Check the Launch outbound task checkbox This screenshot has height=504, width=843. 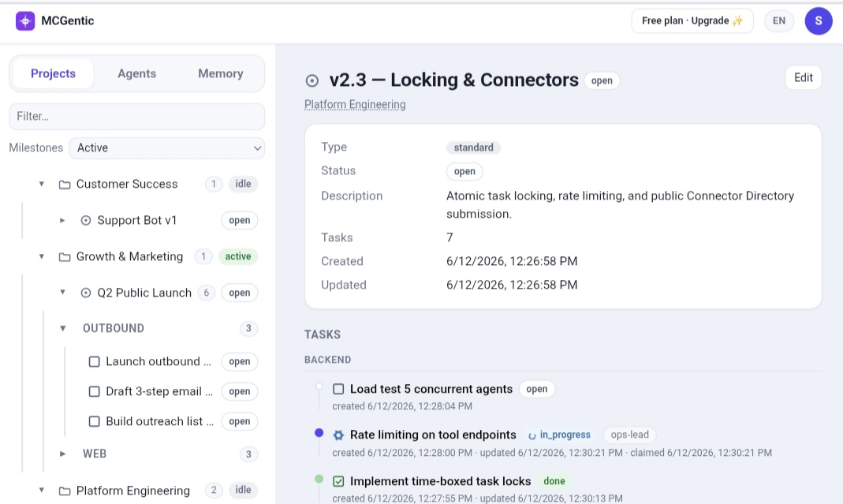[94, 361]
